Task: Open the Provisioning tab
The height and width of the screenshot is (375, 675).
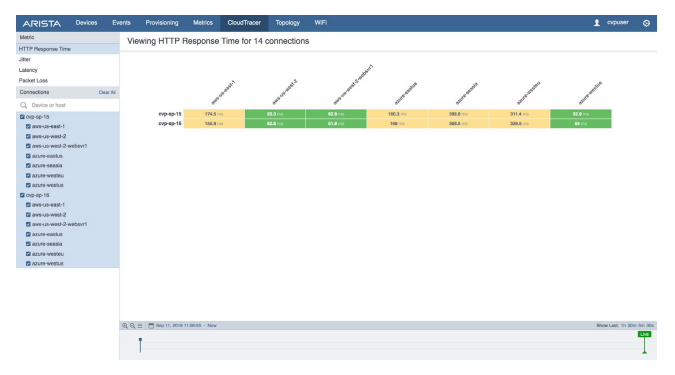Action: (x=162, y=23)
